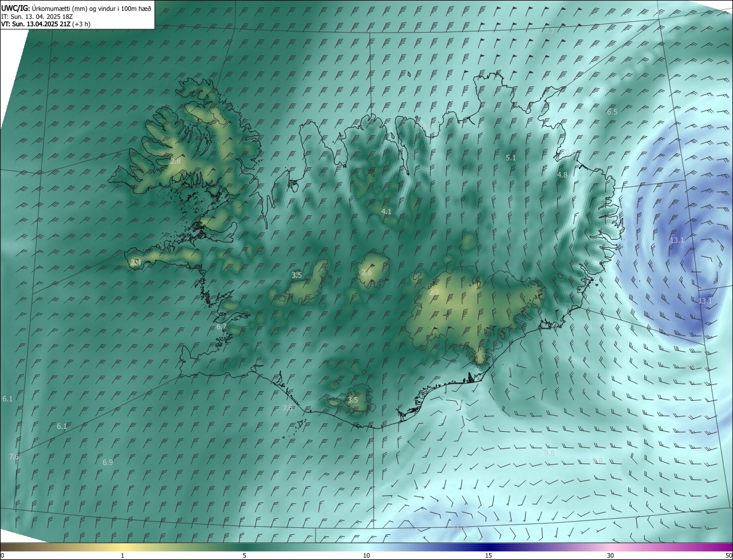Click the 30 tick on color scale
This screenshot has width=733, height=560.
610,555
